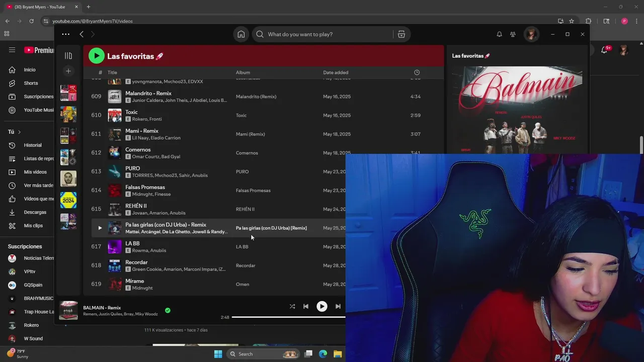Image resolution: width=644 pixels, height=362 pixels.
Task: Select the Toxic track title
Action: [131, 112]
